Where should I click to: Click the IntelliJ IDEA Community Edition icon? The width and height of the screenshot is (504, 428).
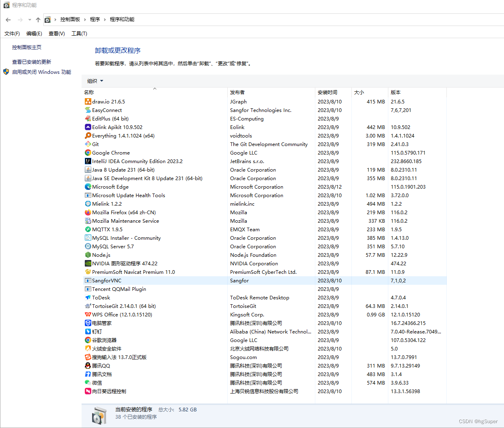[87, 161]
